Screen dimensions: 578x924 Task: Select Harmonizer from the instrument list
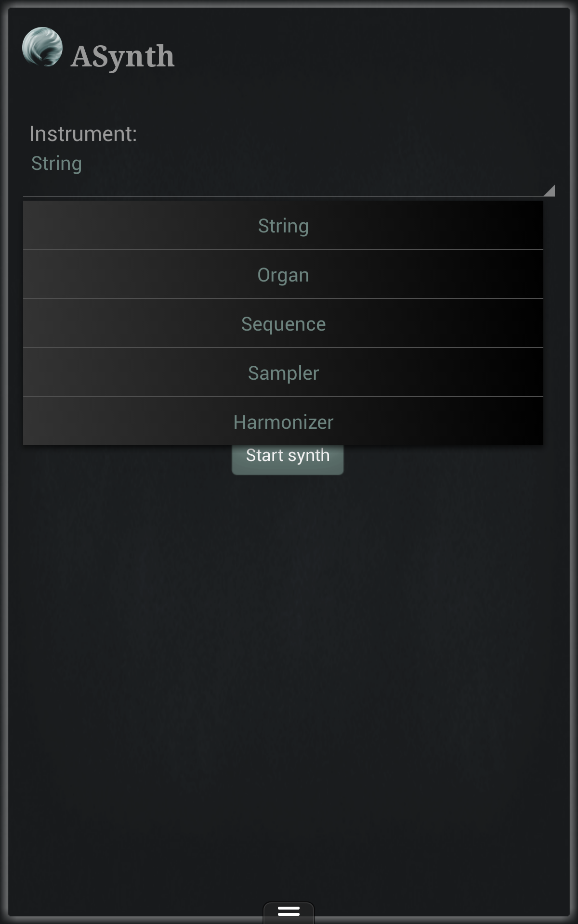283,422
